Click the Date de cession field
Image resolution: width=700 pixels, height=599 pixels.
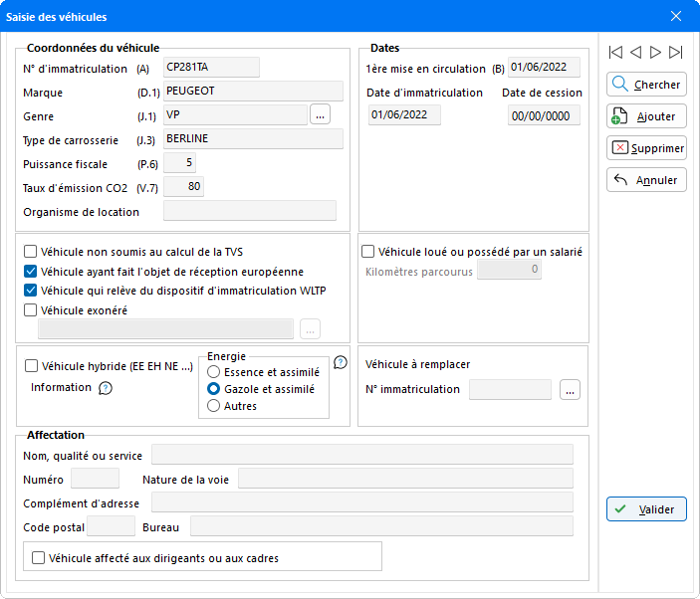click(x=542, y=115)
